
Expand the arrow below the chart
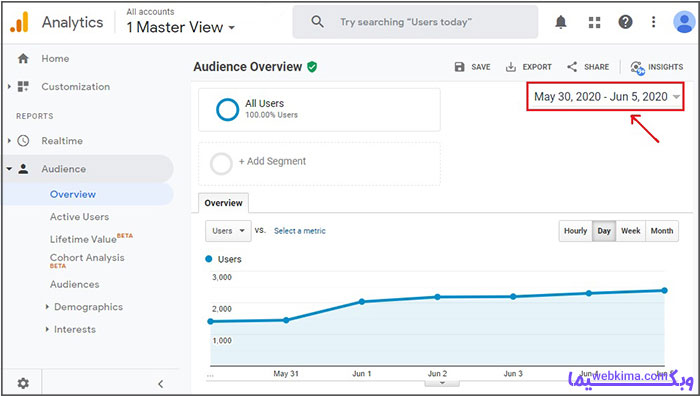[x=442, y=383]
